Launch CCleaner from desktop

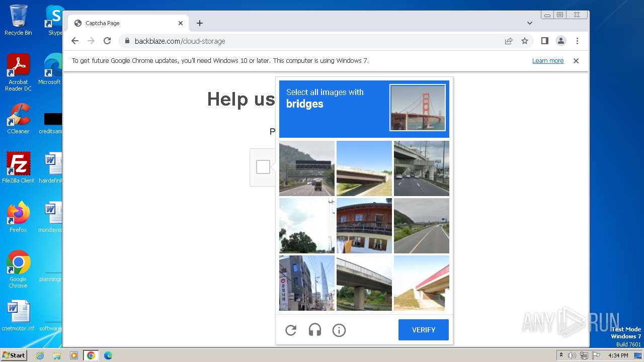(18, 119)
